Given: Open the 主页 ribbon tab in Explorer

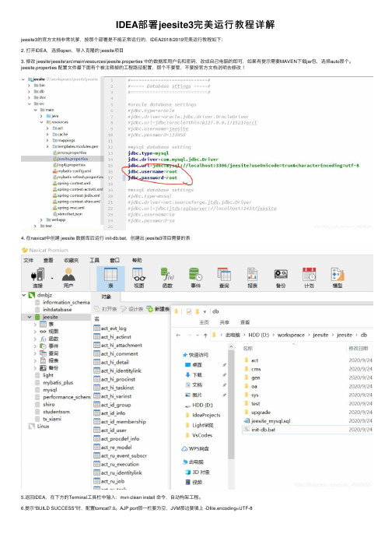Looking at the screenshot, I should point(204,322).
